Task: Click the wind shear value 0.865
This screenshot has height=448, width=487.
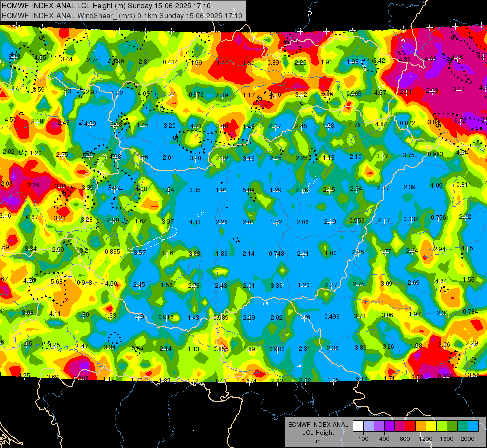Action: coord(113,252)
